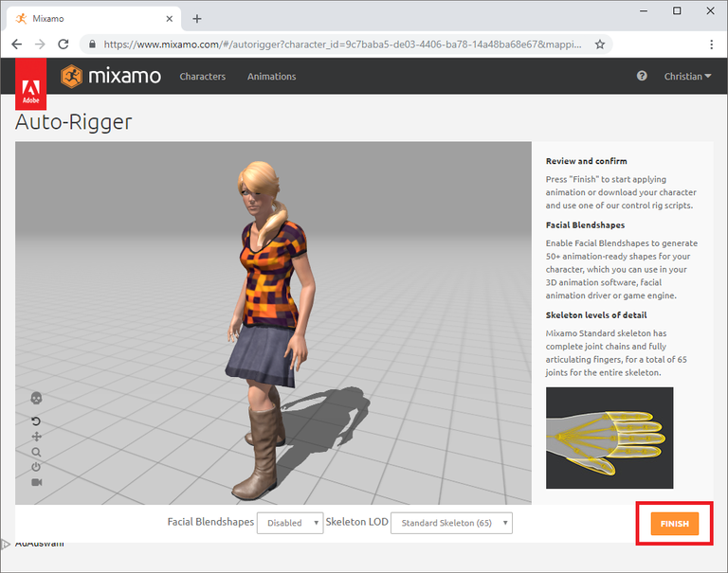Select the pan move arrows icon

click(37, 437)
